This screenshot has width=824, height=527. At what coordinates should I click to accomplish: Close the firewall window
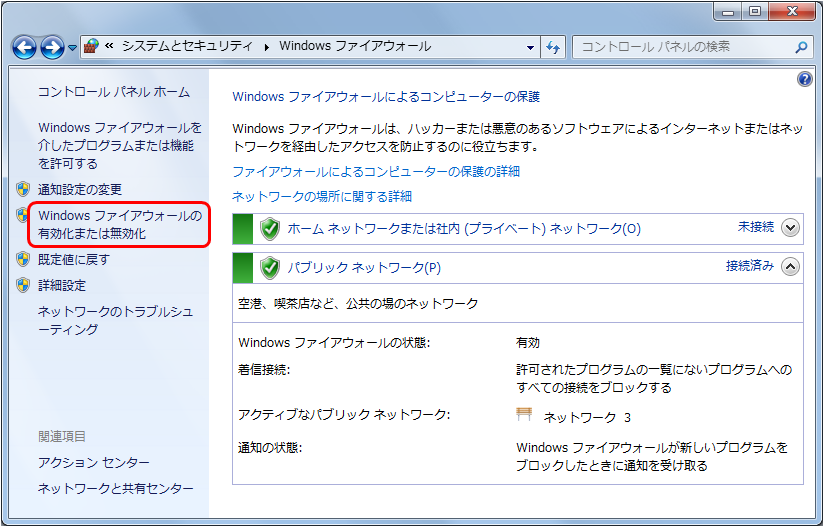[792, 12]
